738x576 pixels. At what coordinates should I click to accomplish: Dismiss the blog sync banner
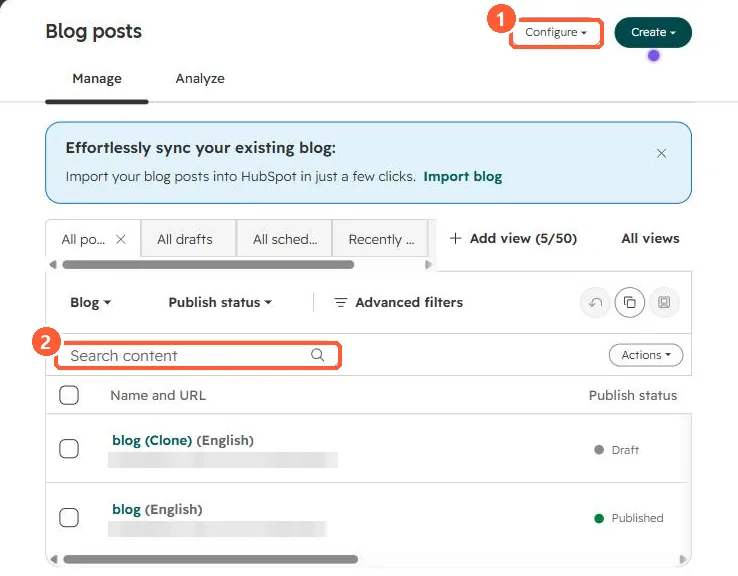click(661, 153)
